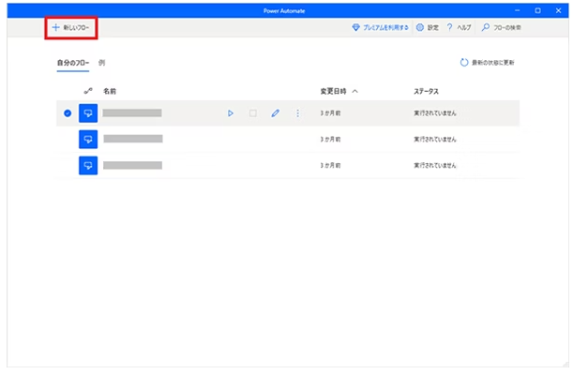Click 実行されていません in the selected flow row
This screenshot has width=588, height=374.
(435, 113)
